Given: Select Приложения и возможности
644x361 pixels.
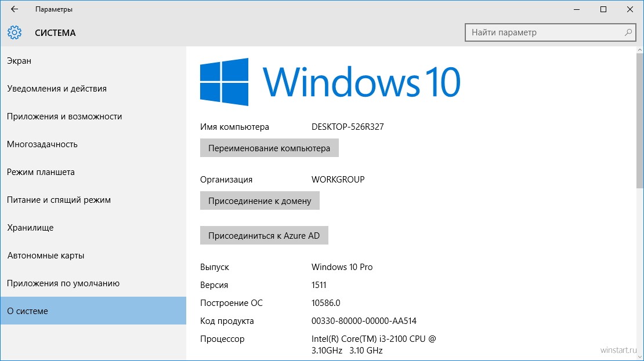Looking at the screenshot, I should pos(93,116).
